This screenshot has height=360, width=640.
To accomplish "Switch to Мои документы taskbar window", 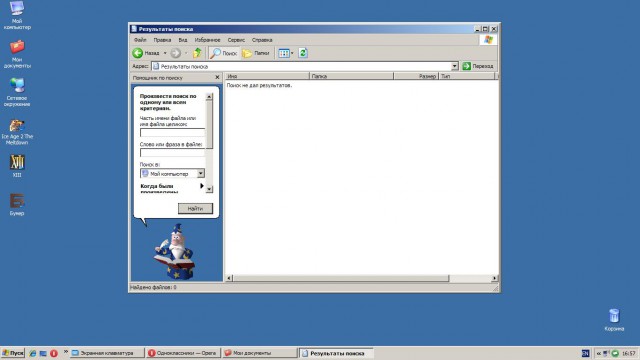I will pyautogui.click(x=259, y=353).
